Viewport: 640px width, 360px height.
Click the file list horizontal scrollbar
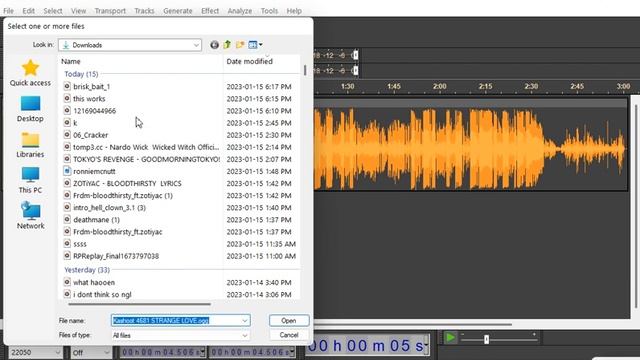point(140,304)
